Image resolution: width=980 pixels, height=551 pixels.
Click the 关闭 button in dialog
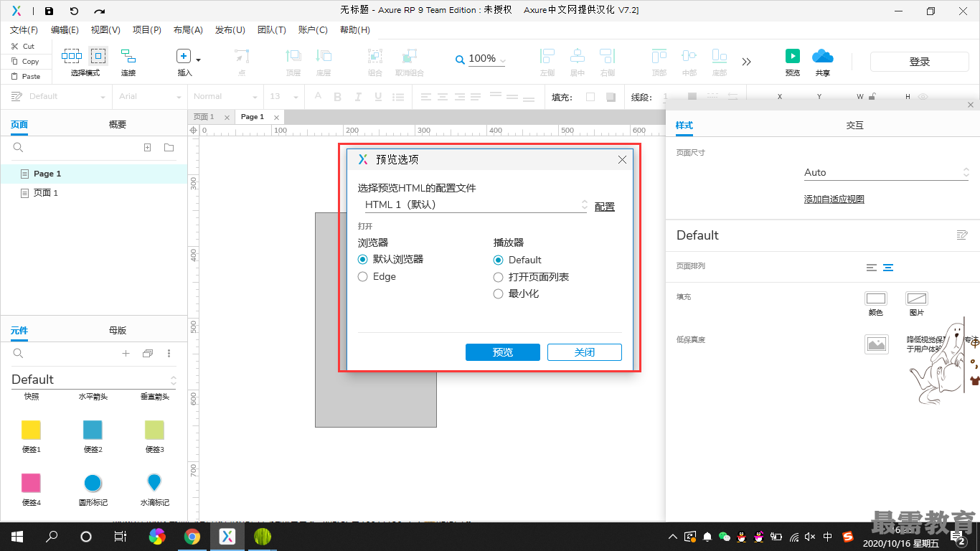585,352
